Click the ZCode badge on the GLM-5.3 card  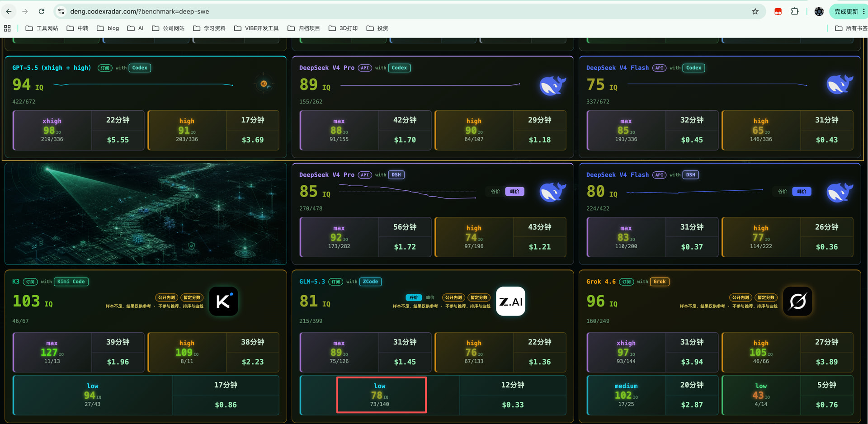[370, 282]
